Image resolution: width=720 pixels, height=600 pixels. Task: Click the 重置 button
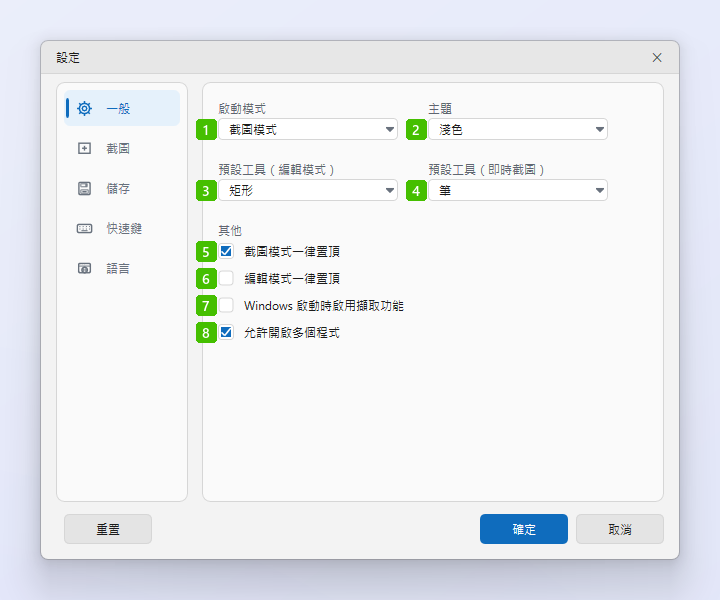(108, 529)
